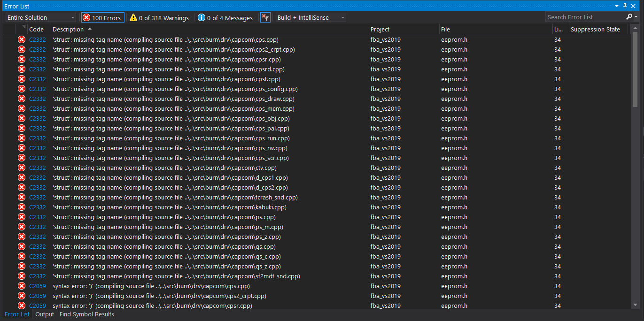Viewport: 644px width, 321px height.
Task: Click the red error icon on the first cps.cpp row
Action: click(x=21, y=39)
